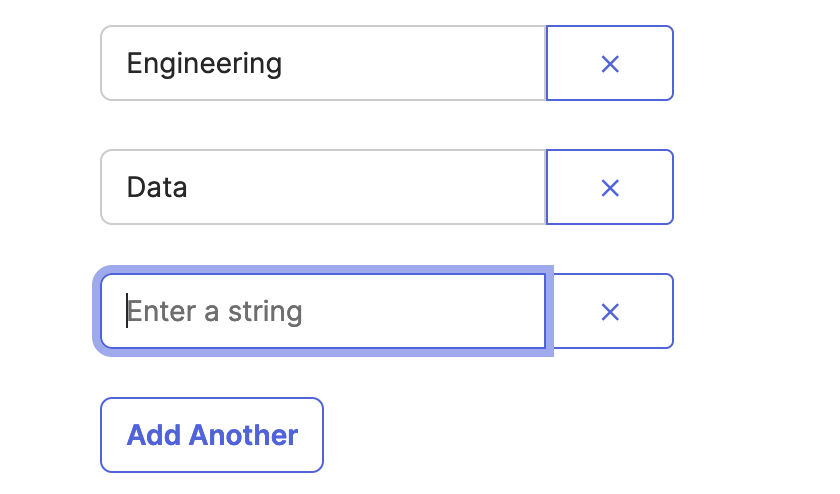Viewport: 840px width, 494px height.
Task: Click the word Engineering in the first field
Action: [204, 64]
